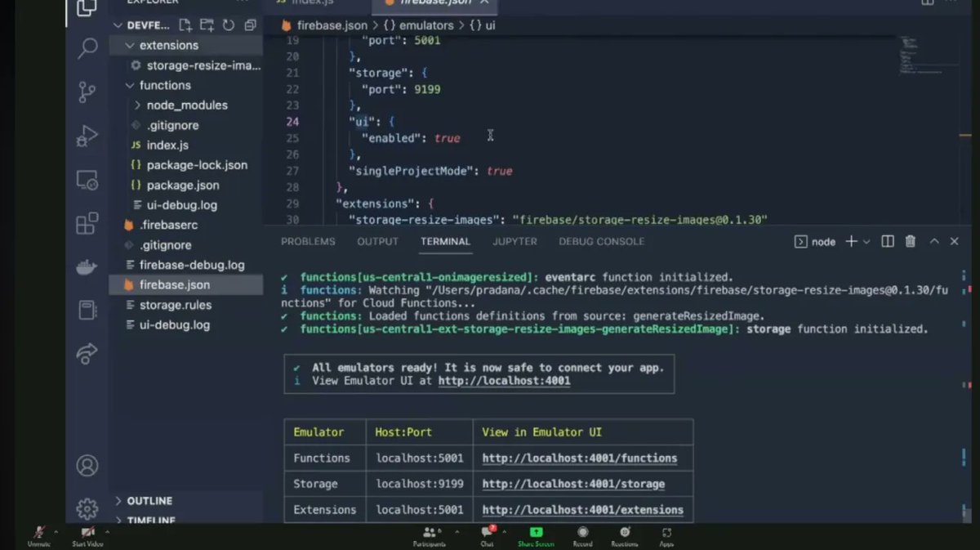This screenshot has height=550, width=980.
Task: Open Zoom Participants panel
Action: (x=429, y=535)
